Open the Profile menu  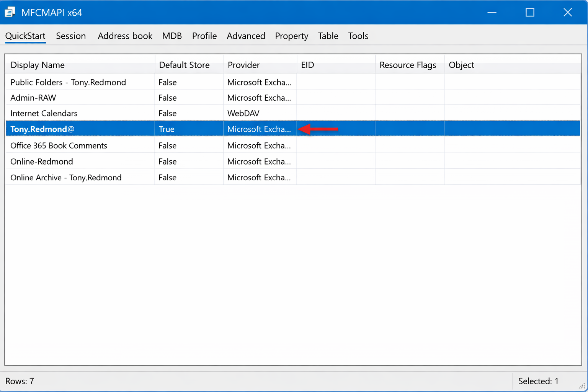coord(204,36)
